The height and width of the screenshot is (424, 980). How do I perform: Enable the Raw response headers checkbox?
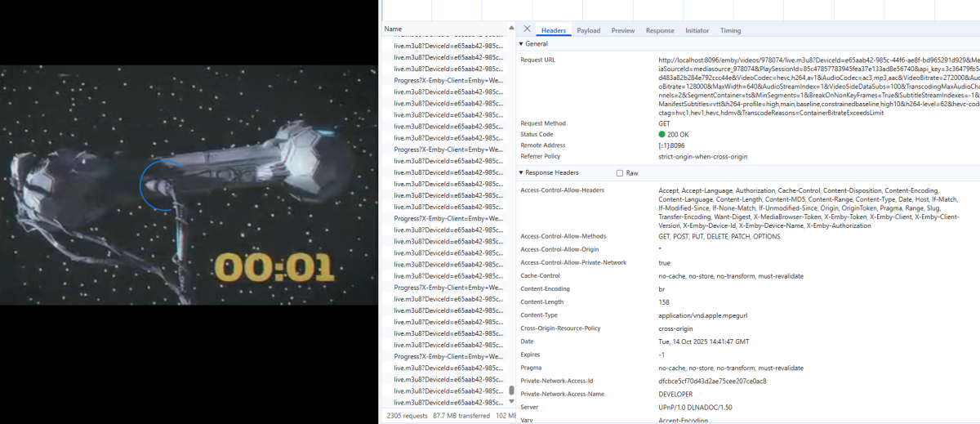(x=620, y=173)
